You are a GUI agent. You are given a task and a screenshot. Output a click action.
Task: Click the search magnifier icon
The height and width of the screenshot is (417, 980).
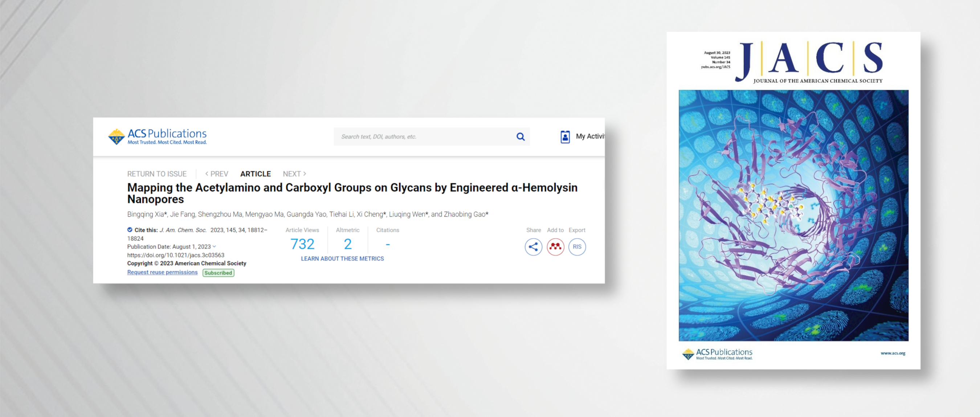pyautogui.click(x=520, y=136)
